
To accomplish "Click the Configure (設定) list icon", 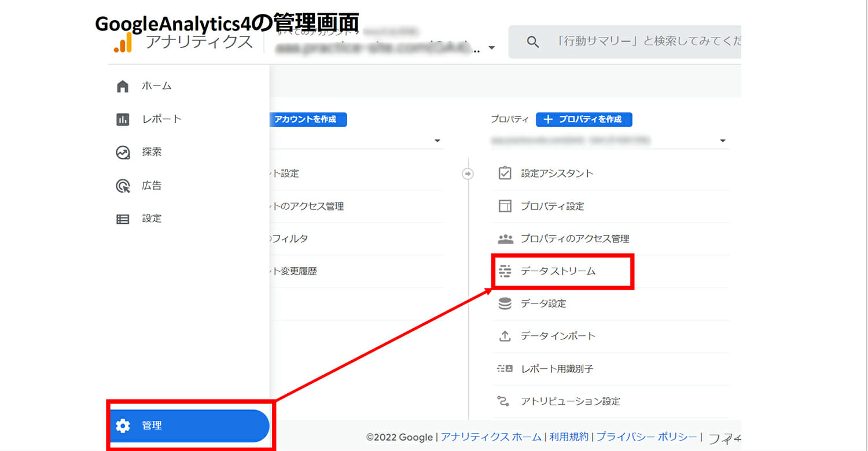I will click(123, 219).
